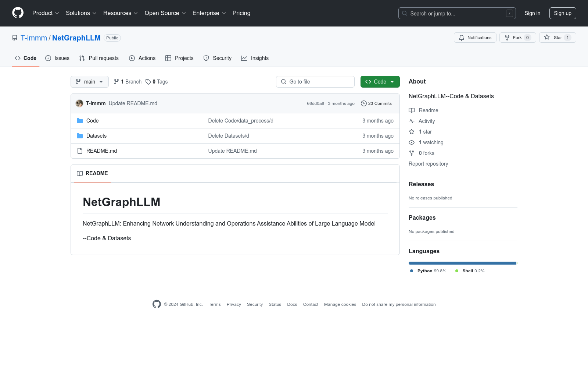Click the tag icon next to Tags
Screen dimensions: 588x368
148,82
